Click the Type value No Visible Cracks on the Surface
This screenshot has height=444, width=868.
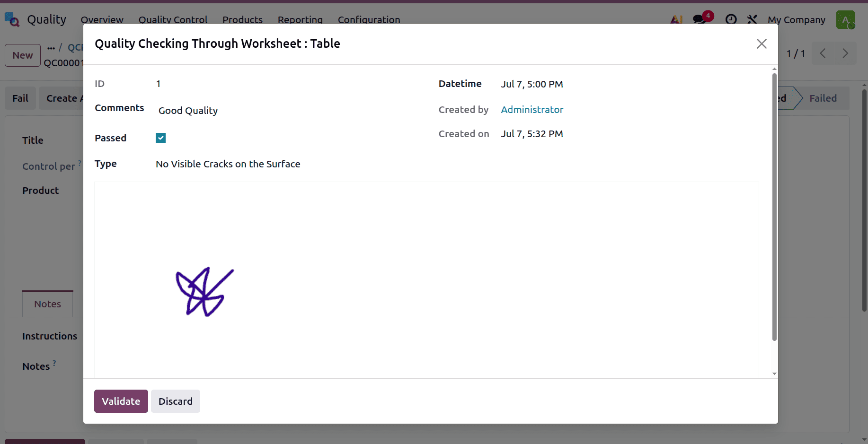(x=228, y=164)
